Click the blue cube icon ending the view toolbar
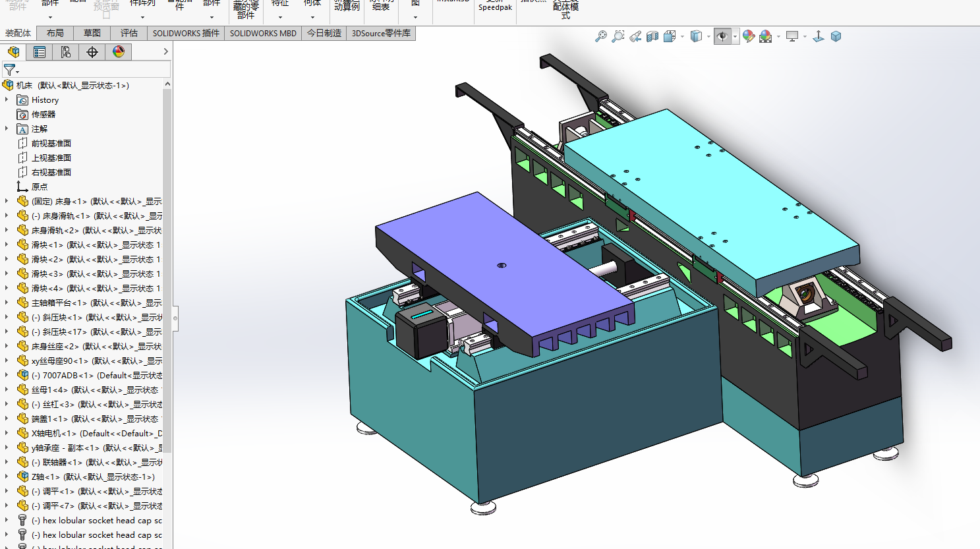 [836, 36]
